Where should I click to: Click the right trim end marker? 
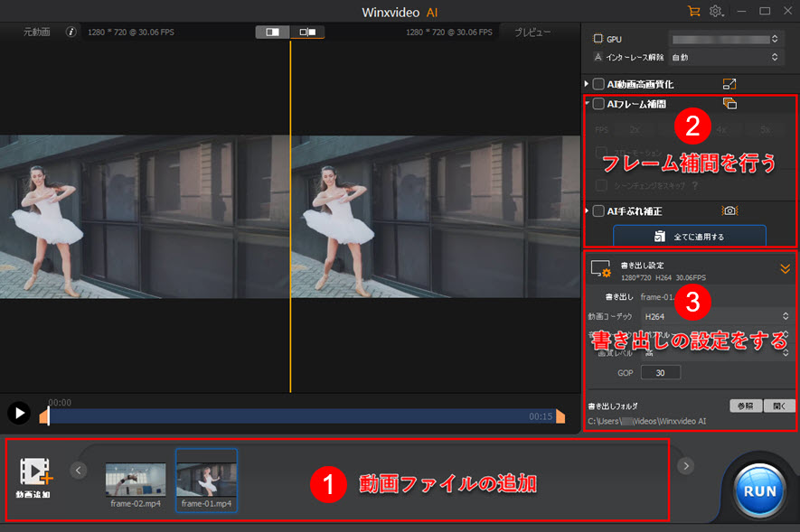point(560,416)
